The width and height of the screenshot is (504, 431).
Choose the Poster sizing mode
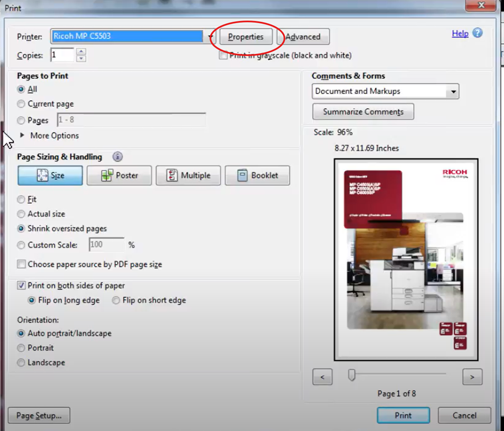(119, 176)
